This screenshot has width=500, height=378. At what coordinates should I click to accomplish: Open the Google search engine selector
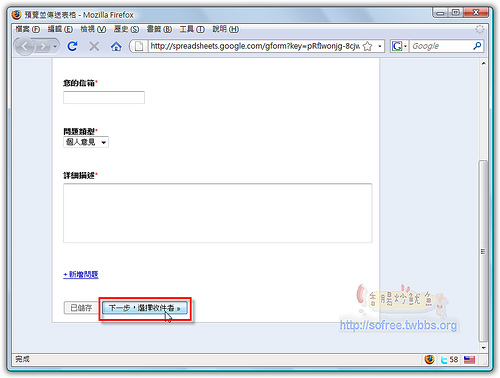(399, 46)
